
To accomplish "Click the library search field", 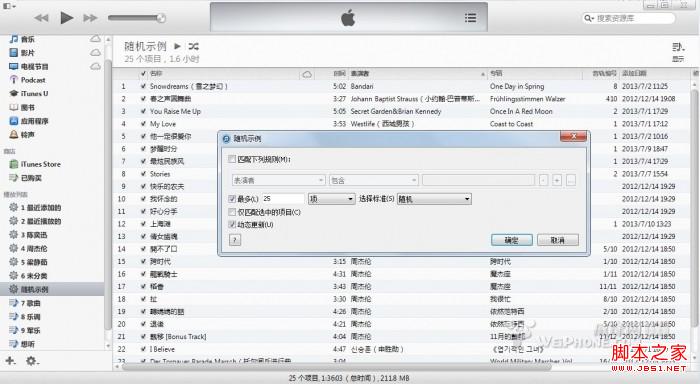I will tap(629, 18).
